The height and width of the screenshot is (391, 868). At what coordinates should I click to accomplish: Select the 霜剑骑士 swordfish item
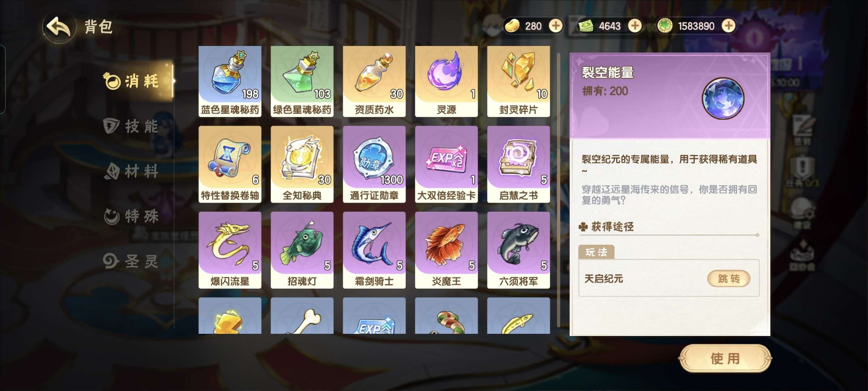[x=374, y=250]
